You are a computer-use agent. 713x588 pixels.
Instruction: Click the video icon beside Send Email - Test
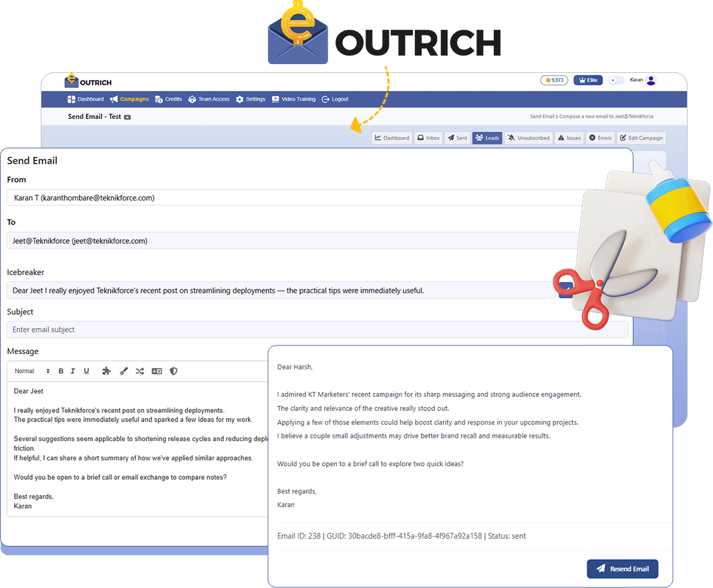(128, 117)
